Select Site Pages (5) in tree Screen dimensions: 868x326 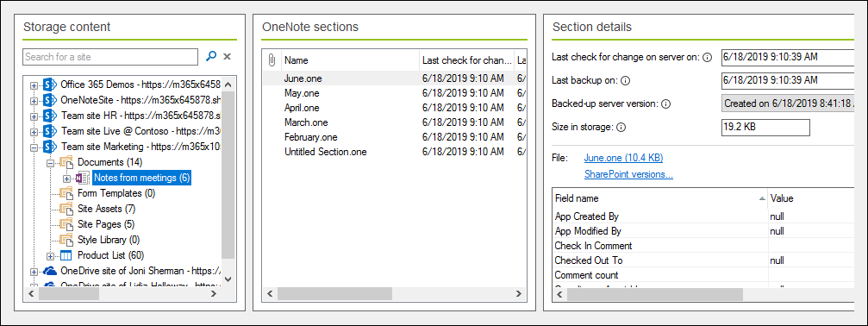coord(106,225)
